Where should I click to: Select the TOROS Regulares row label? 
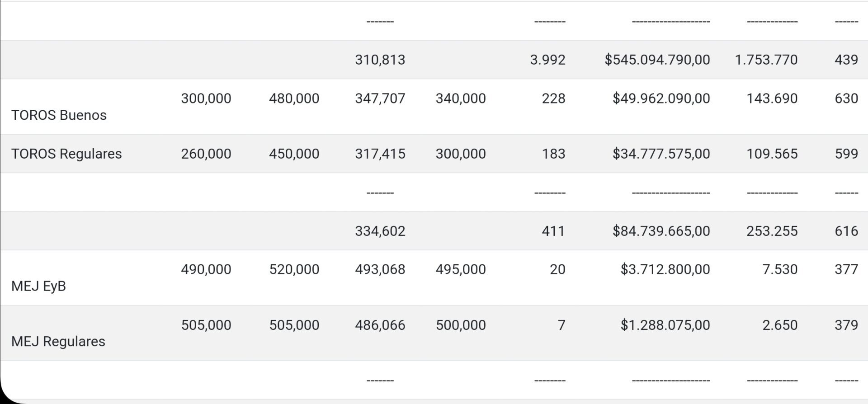66,154
